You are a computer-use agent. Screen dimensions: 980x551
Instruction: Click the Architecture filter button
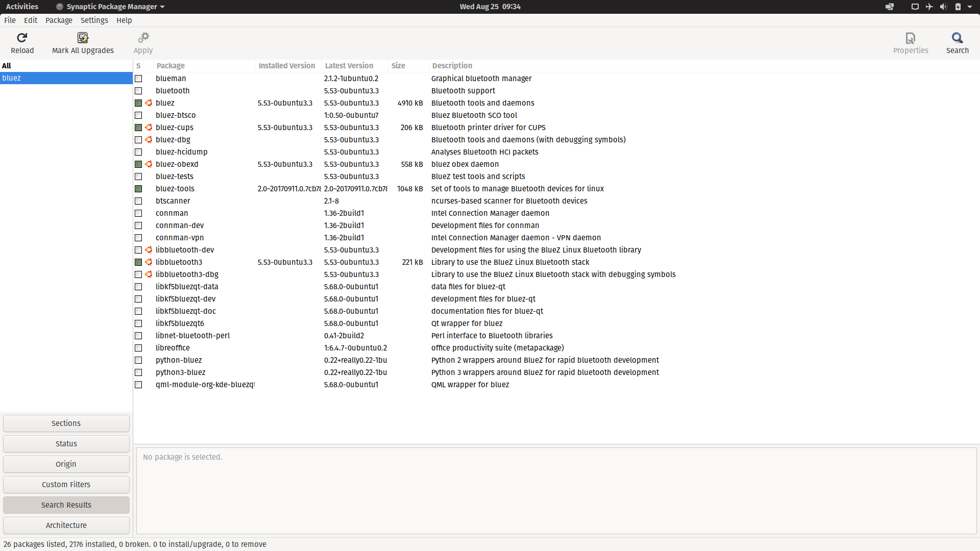[x=66, y=525]
